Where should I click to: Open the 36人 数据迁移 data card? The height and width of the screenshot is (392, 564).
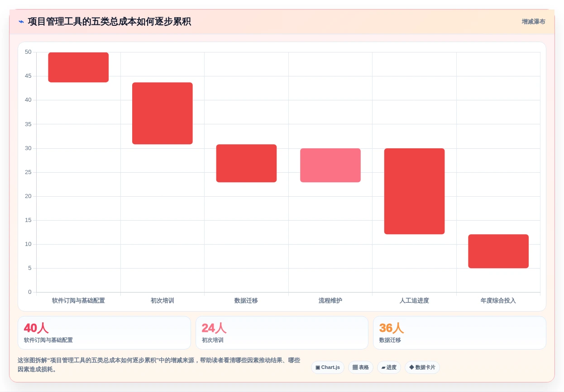point(459,333)
